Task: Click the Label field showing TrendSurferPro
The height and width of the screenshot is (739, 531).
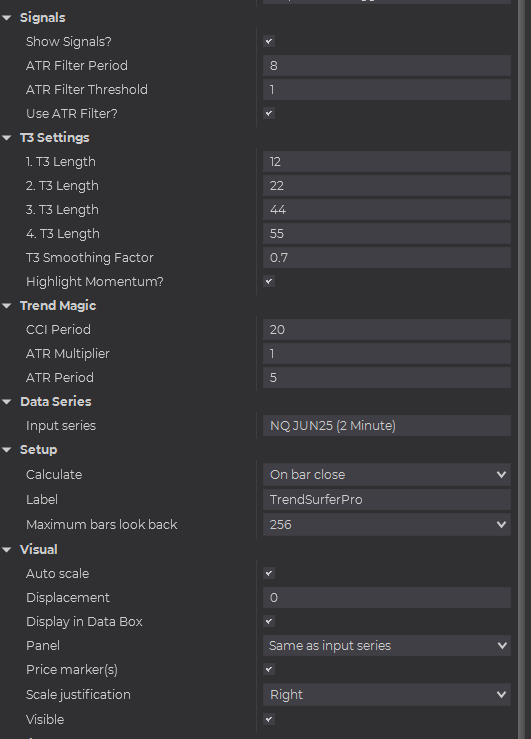Action: click(387, 500)
